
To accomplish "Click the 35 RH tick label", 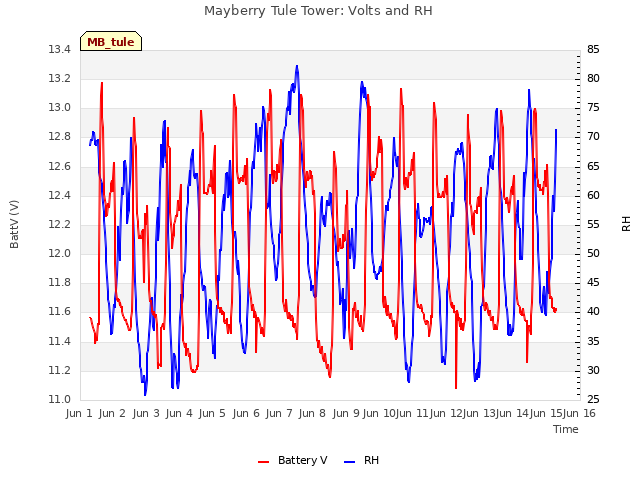I will [593, 341].
